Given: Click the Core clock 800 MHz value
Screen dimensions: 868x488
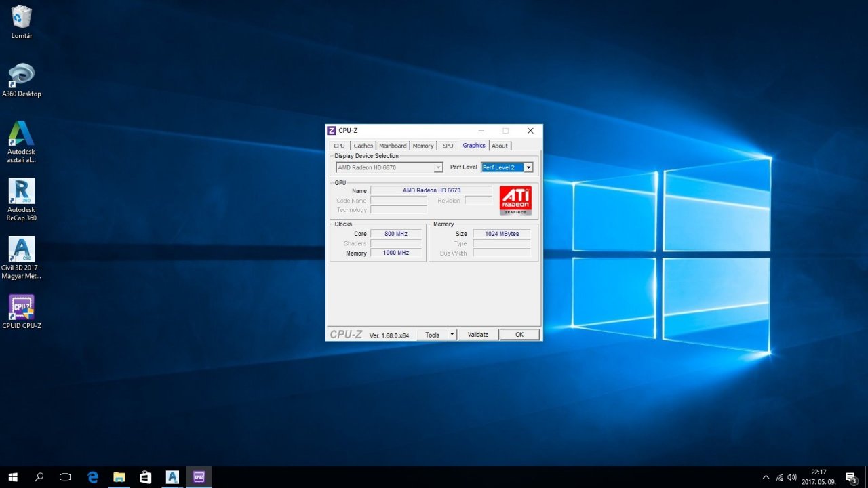Looking at the screenshot, I should (396, 234).
